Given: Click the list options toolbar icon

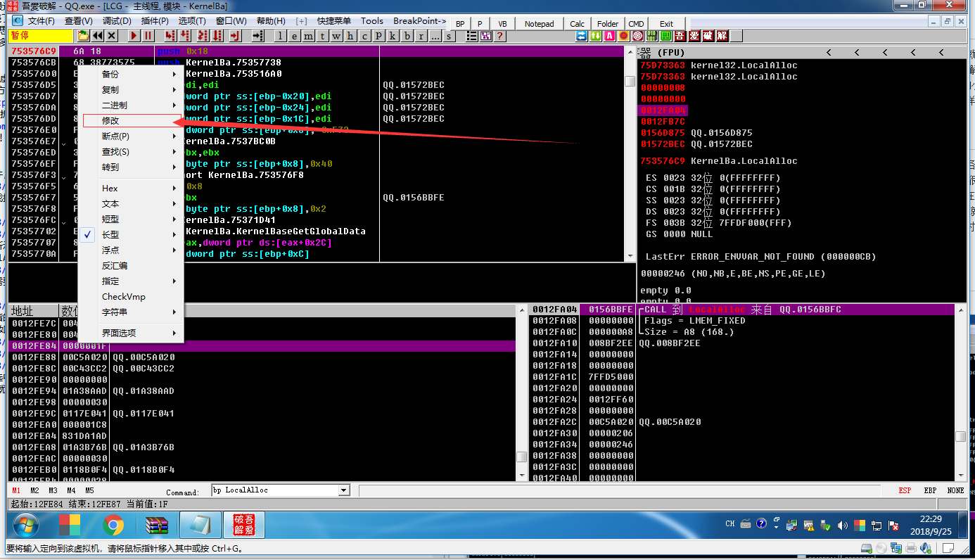Looking at the screenshot, I should point(472,36).
